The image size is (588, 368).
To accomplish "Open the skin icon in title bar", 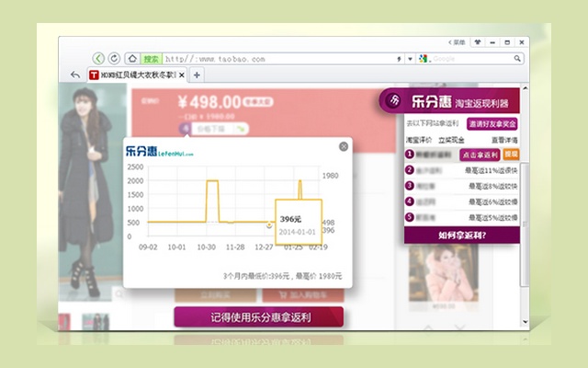I will pyautogui.click(x=480, y=42).
